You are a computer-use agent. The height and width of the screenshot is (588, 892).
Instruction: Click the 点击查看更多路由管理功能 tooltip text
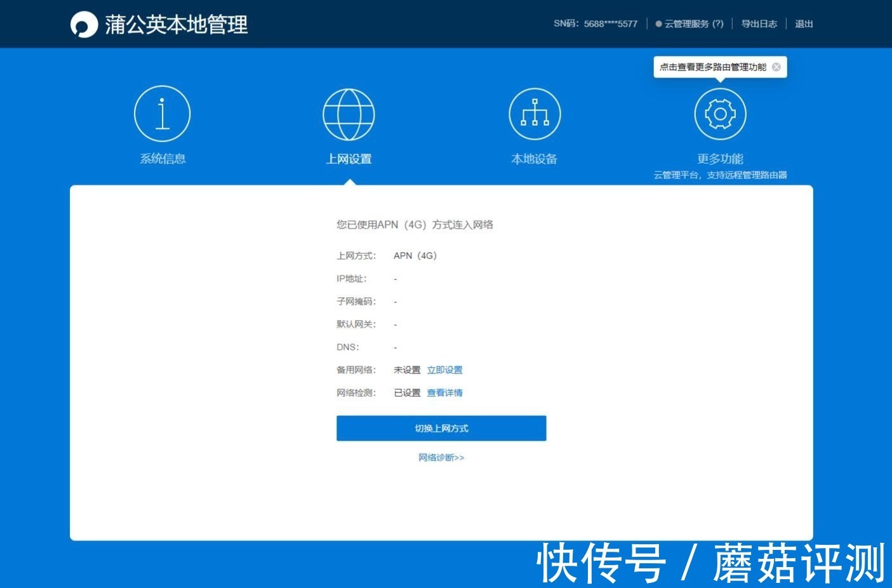pos(713,67)
